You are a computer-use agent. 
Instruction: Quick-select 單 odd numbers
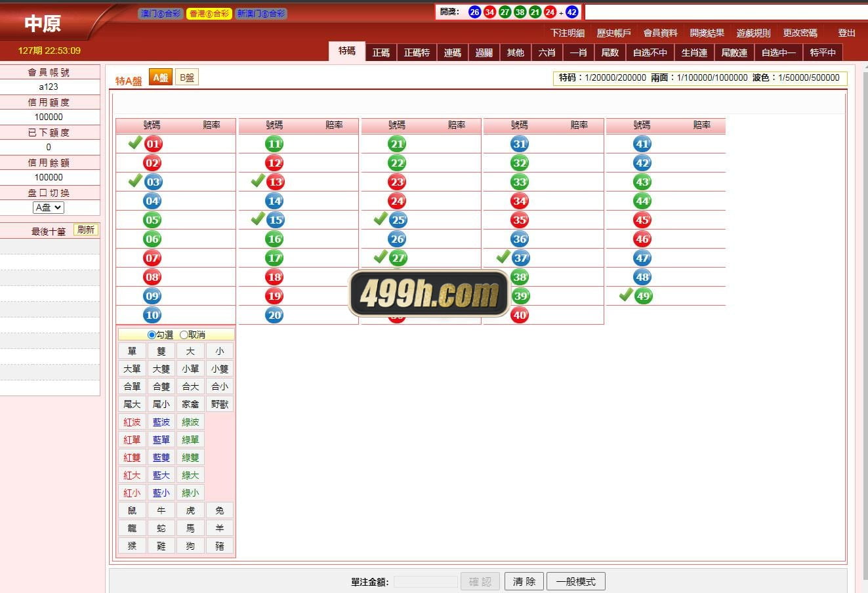pos(133,351)
